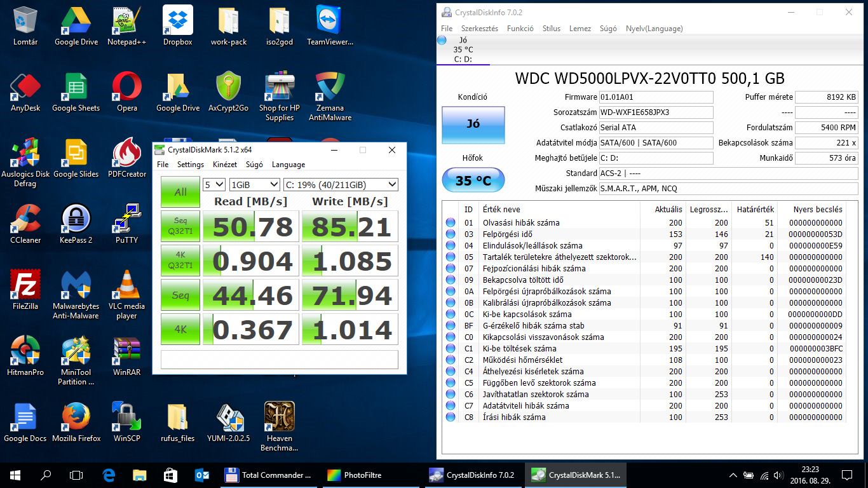
Task: Click the 35 °C temperature indicator
Action: pos(473,180)
